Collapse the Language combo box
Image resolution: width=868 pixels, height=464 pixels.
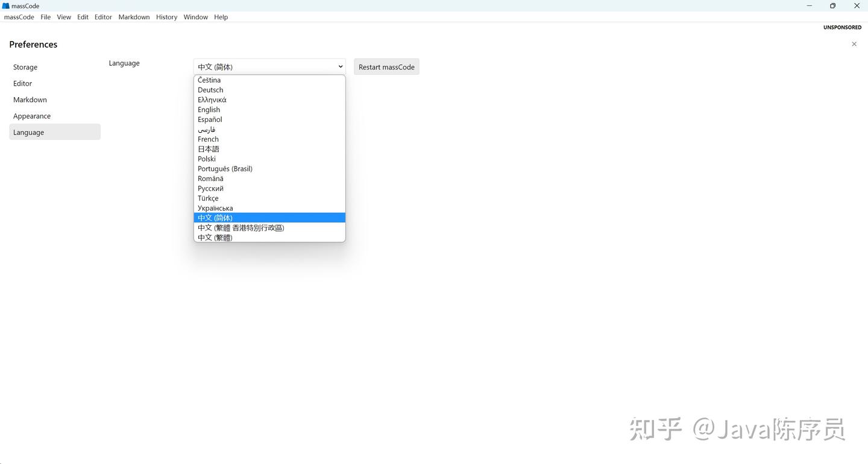[x=269, y=67]
